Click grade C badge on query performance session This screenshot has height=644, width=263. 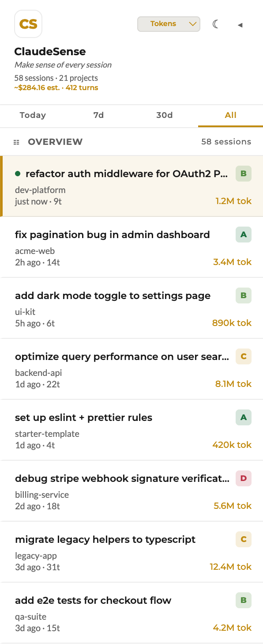(243, 356)
